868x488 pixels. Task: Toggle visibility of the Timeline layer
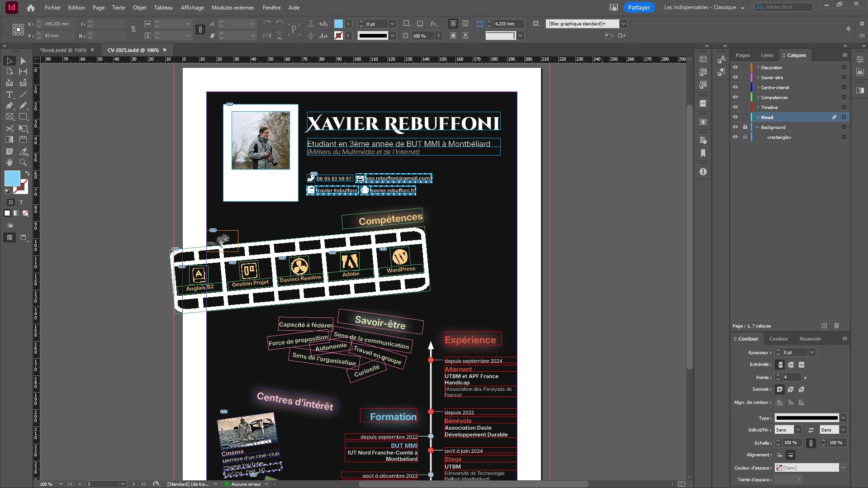click(735, 107)
